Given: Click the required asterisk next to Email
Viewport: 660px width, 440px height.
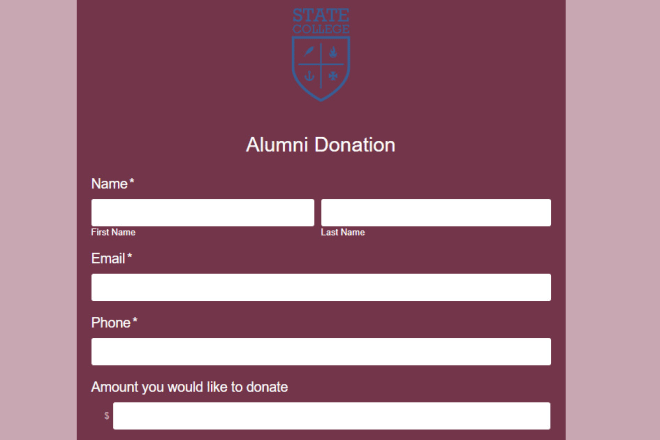Looking at the screenshot, I should [130, 256].
